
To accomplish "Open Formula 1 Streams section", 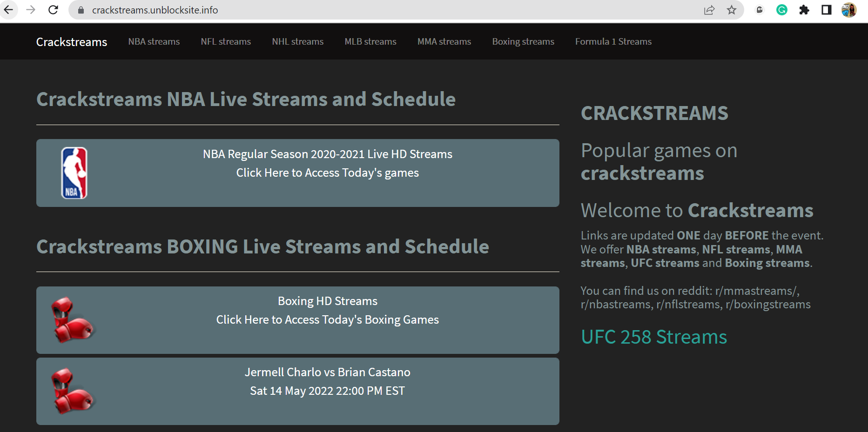I will pos(613,41).
